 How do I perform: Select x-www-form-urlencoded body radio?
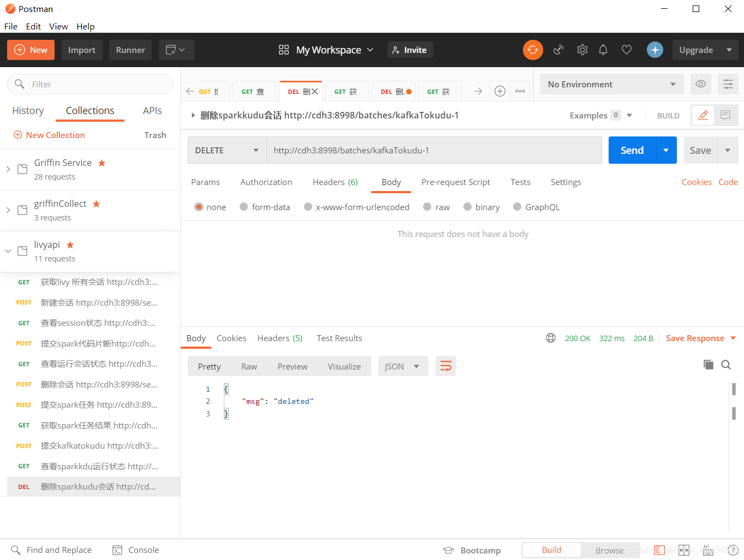(x=308, y=207)
